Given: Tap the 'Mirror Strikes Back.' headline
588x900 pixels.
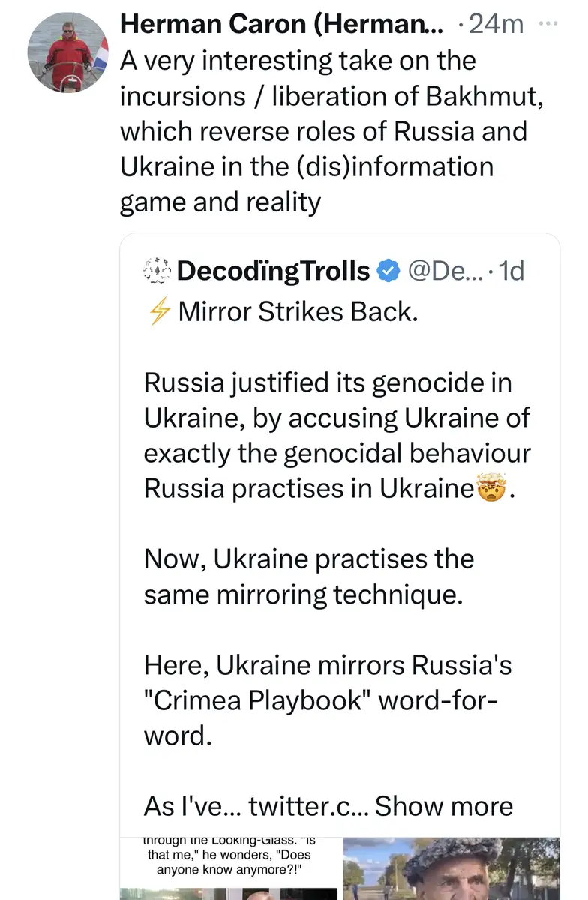Looking at the screenshot, I should (298, 312).
